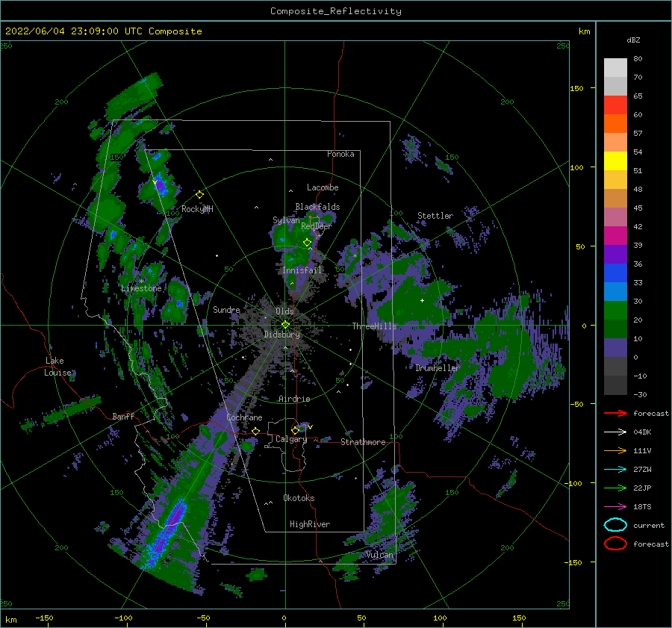672x628 pixels.
Task: Click the yellow diamond marker near RockyMH
Action: pyautogui.click(x=199, y=195)
